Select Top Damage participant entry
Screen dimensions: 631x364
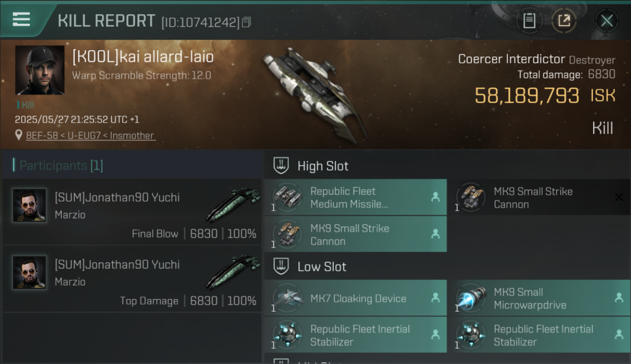coord(132,279)
